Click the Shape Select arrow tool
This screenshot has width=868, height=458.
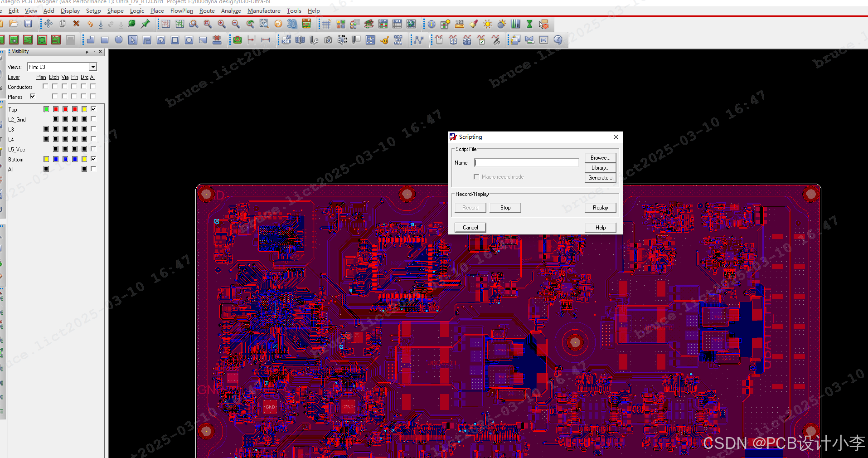click(x=133, y=40)
